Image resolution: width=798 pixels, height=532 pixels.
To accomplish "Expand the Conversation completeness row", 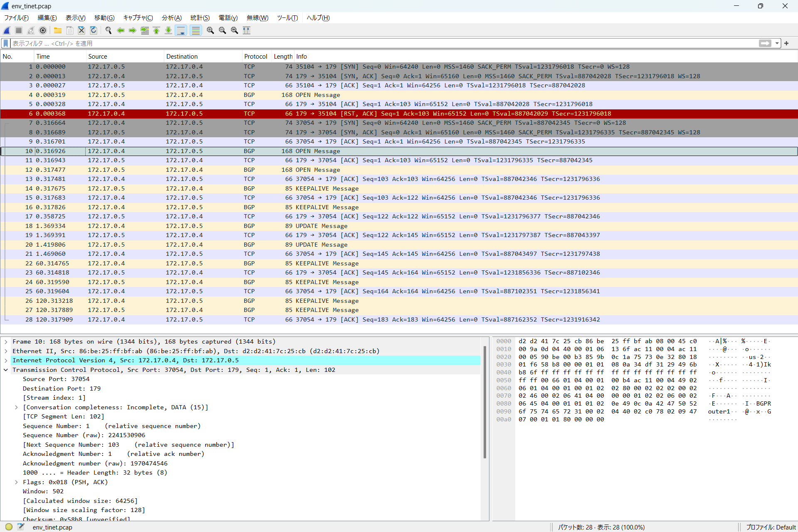I will (16, 407).
